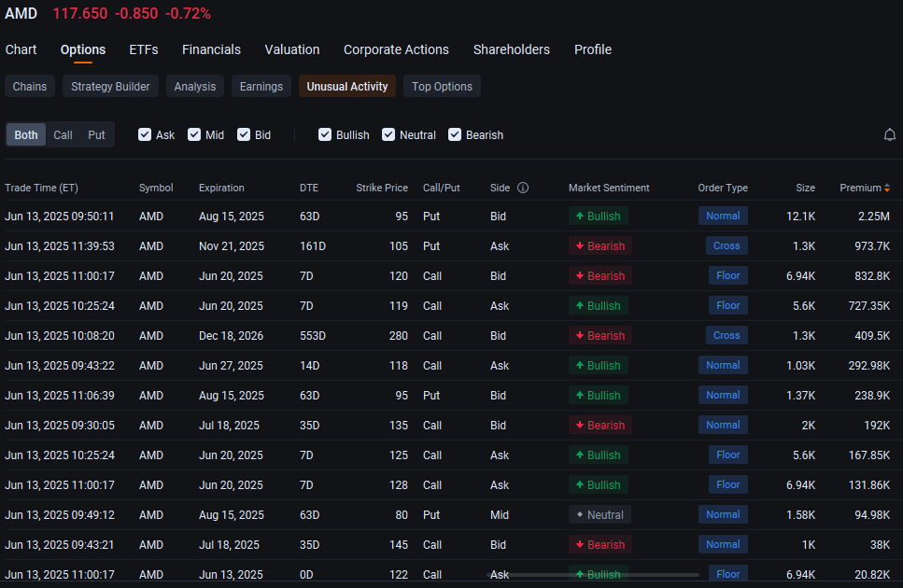Click the Nov 21, 2025 expiration cell
Screen dimensions: 903x588
point(232,246)
